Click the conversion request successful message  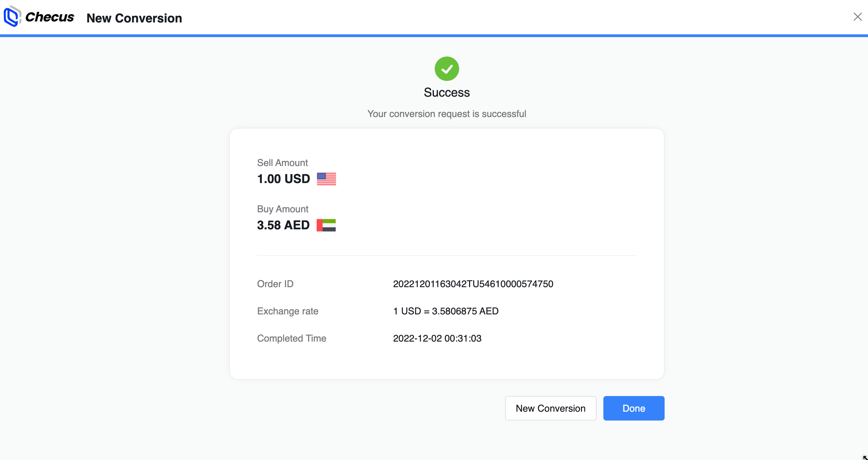point(447,114)
